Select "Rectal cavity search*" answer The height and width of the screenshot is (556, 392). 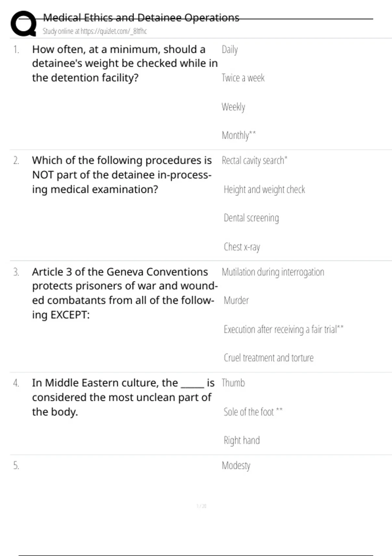click(254, 161)
